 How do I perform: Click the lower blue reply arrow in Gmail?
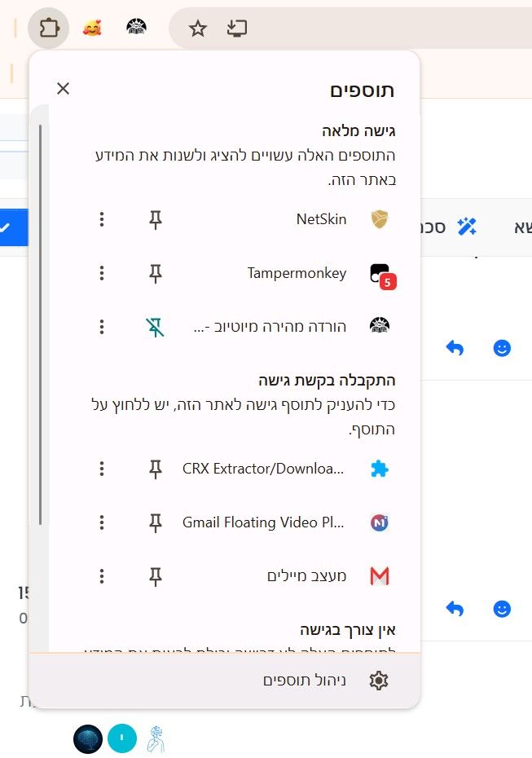tap(455, 609)
